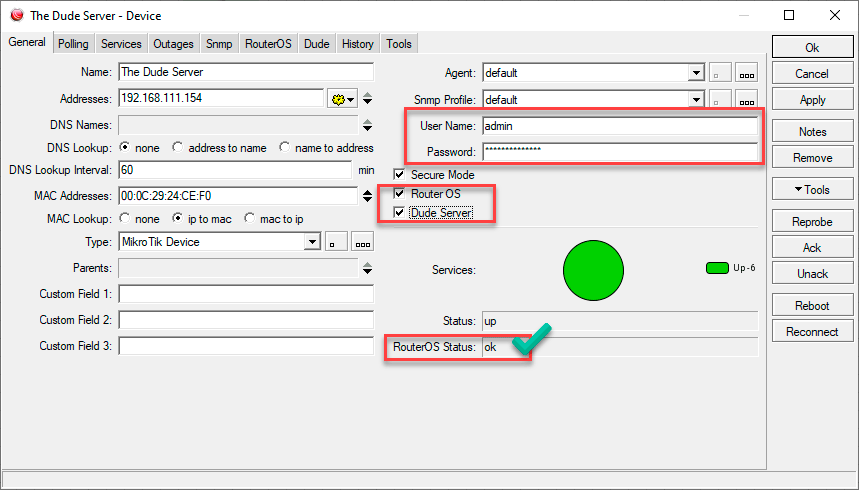Click the Parents add/remove arrows
Viewport: 859px width, 490px height.
(368, 268)
